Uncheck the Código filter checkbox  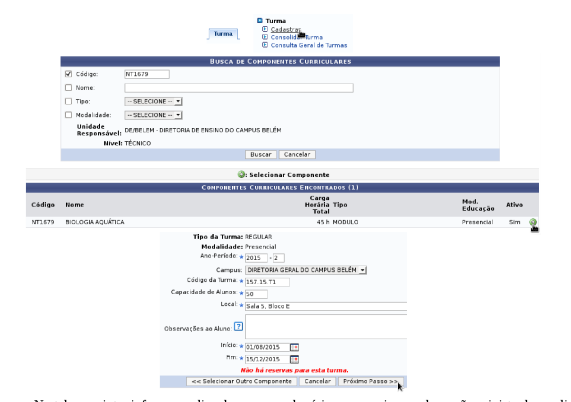(x=68, y=74)
